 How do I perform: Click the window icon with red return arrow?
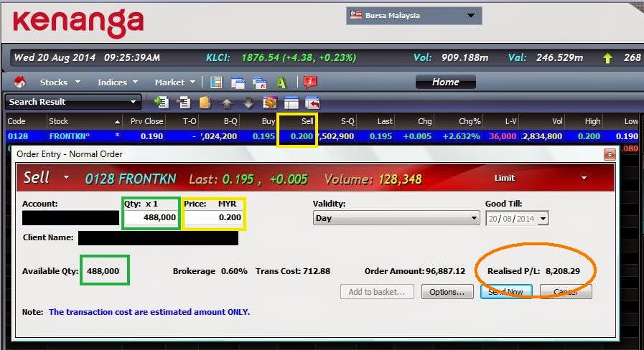(x=312, y=103)
